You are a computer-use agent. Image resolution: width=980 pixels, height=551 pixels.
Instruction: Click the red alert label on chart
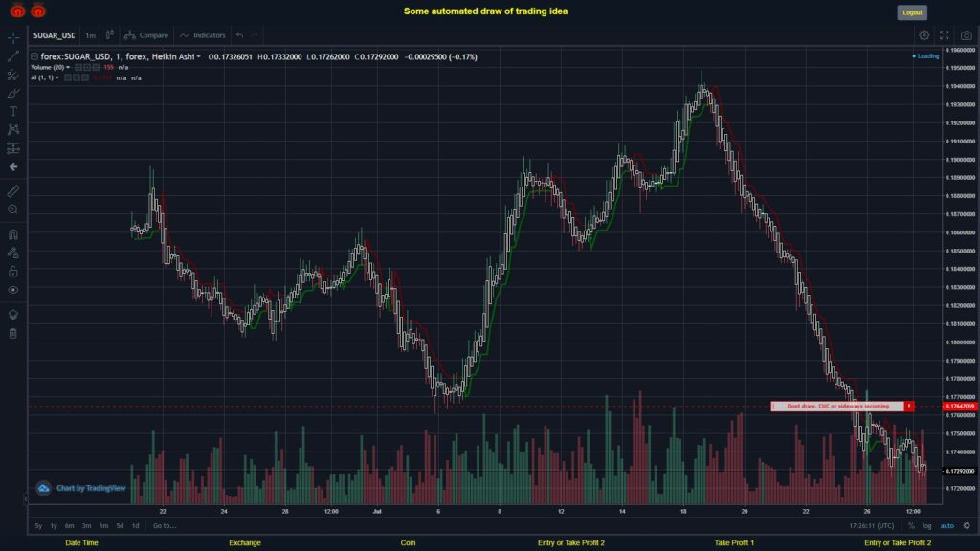pos(837,406)
